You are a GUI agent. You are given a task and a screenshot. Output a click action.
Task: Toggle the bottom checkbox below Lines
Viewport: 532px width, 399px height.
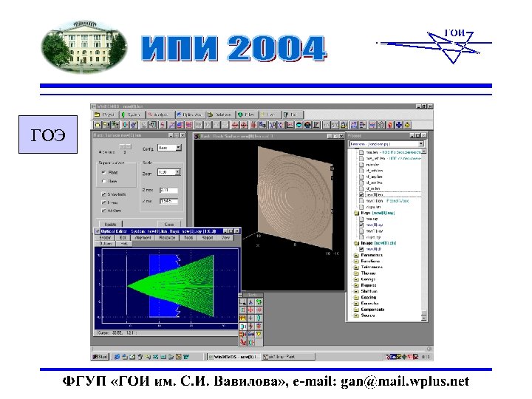click(x=104, y=211)
